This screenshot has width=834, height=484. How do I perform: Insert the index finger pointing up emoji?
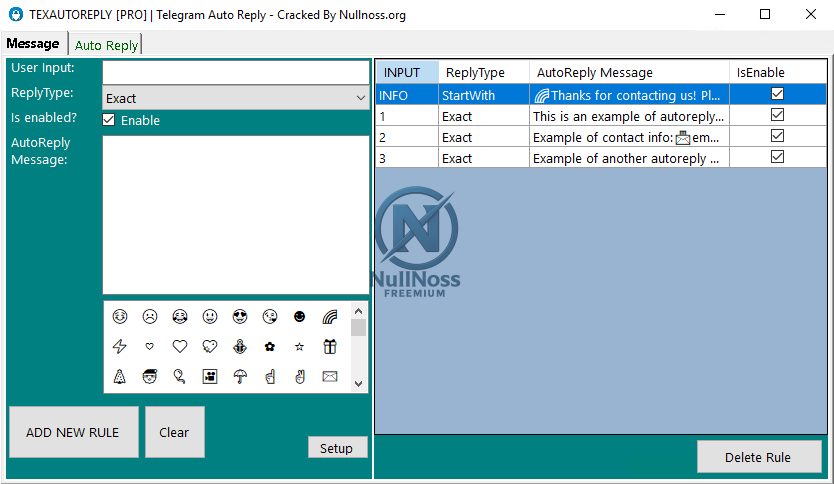pos(270,377)
